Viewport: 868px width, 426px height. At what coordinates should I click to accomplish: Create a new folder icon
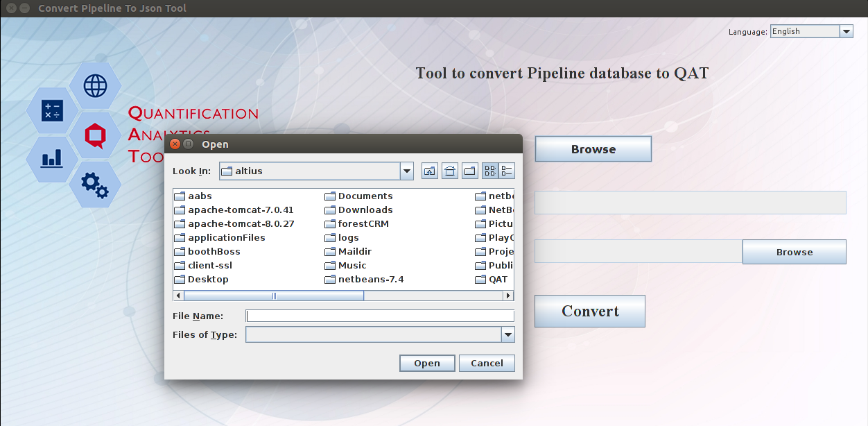click(x=470, y=171)
